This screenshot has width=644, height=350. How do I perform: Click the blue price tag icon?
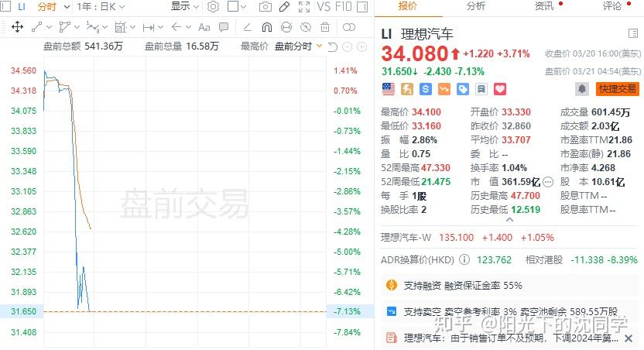[462, 89]
